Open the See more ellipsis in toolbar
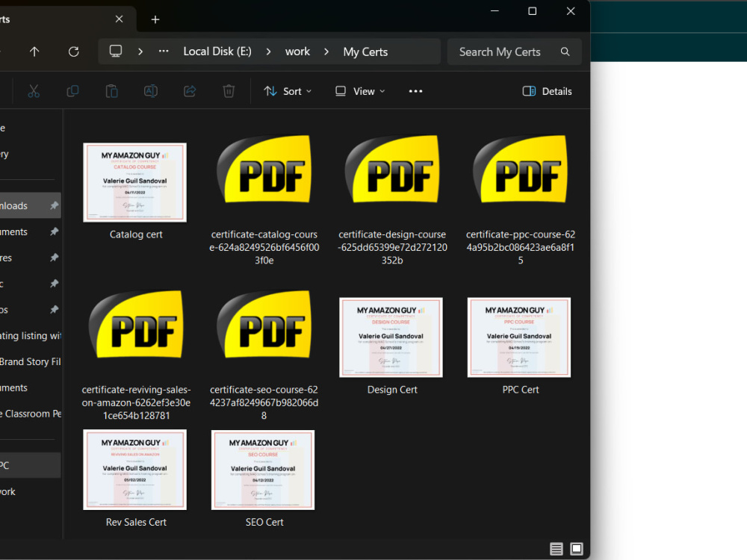747x560 pixels. (415, 91)
